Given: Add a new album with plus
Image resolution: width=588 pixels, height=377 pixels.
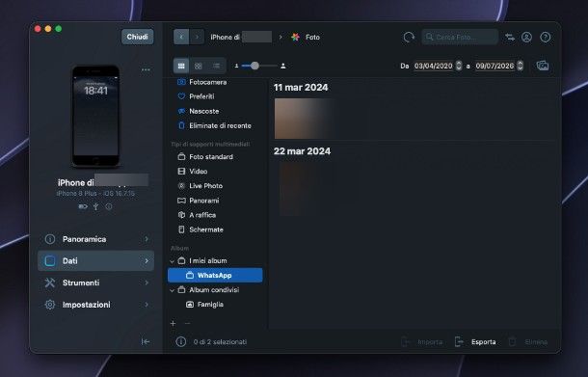Looking at the screenshot, I should (x=173, y=323).
